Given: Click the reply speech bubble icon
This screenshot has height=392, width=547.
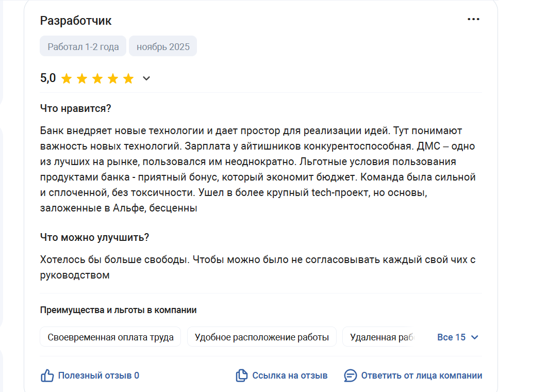Looking at the screenshot, I should (351, 375).
